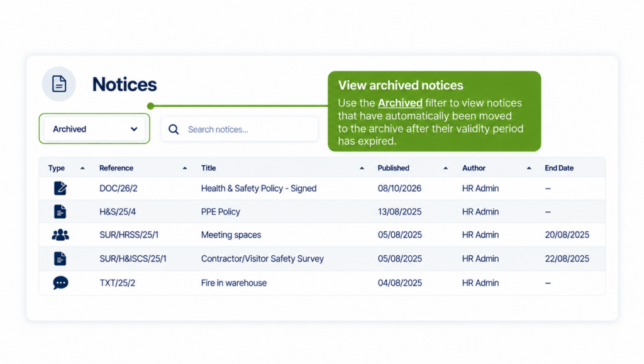Click the End Date column header
Viewport: 644px width, 364px height.
tap(559, 168)
